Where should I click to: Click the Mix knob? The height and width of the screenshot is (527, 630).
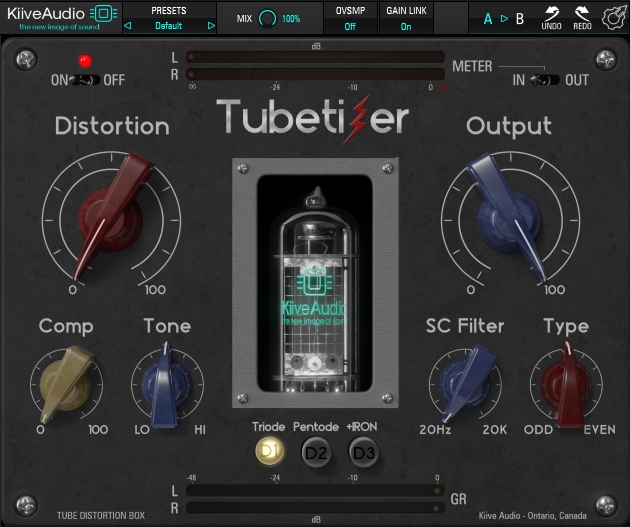coord(268,18)
